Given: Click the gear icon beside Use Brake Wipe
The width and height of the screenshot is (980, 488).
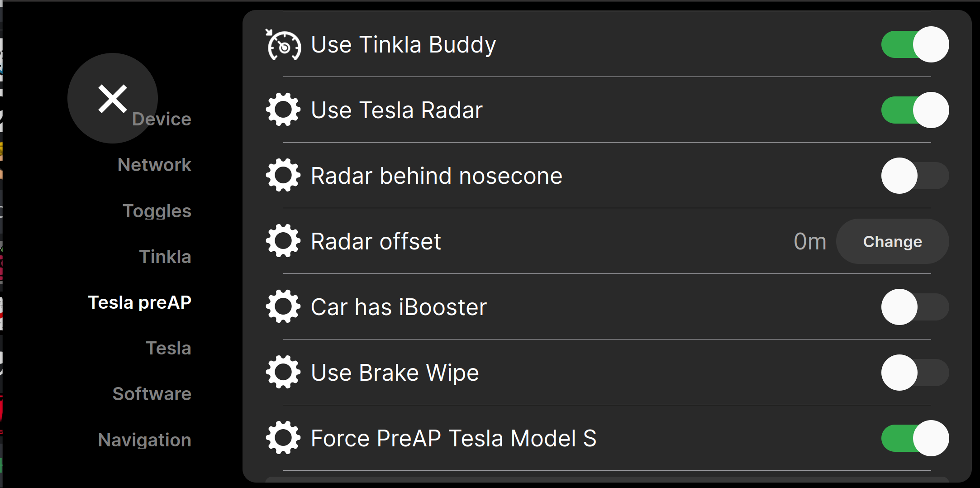Looking at the screenshot, I should 283,373.
